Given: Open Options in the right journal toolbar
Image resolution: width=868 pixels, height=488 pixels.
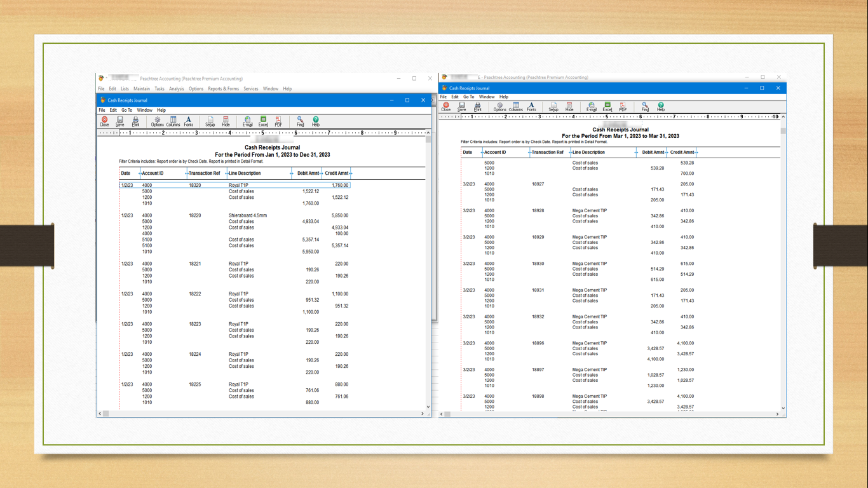Looking at the screenshot, I should [500, 106].
